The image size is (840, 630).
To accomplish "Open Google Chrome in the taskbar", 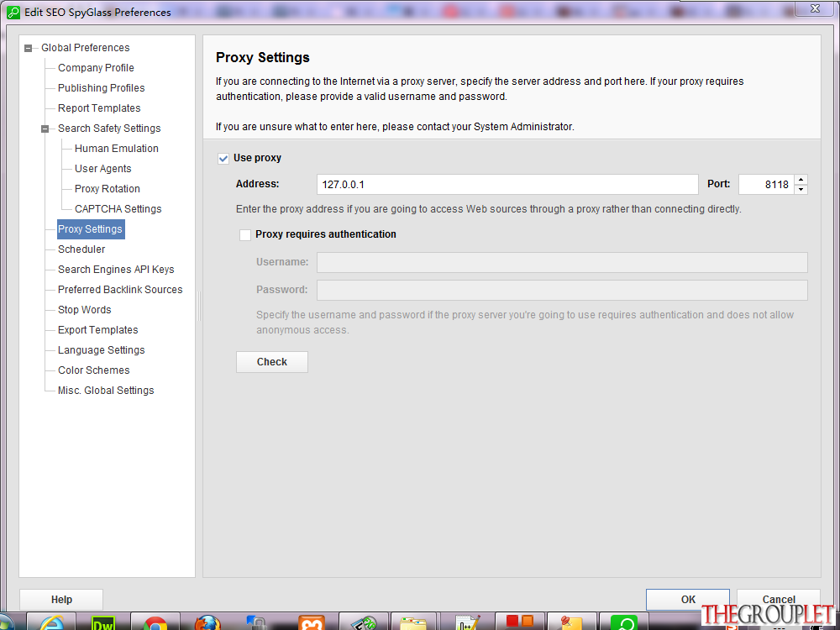I will tap(155, 623).
